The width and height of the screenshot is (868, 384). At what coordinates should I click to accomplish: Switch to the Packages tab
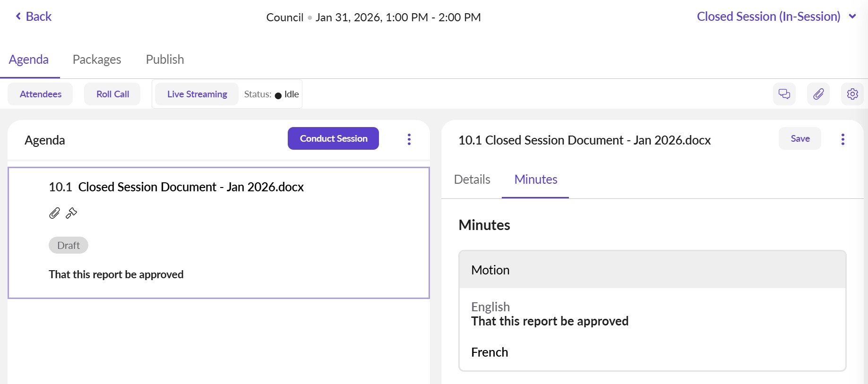tap(97, 60)
